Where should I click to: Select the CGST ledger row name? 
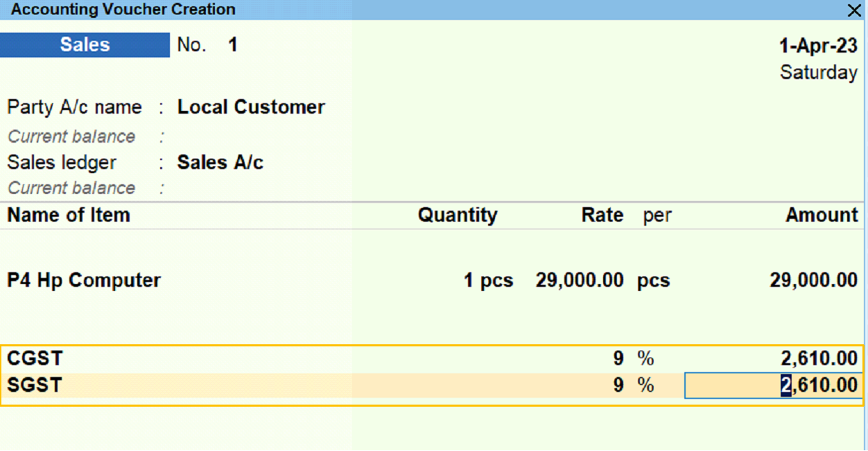(35, 359)
